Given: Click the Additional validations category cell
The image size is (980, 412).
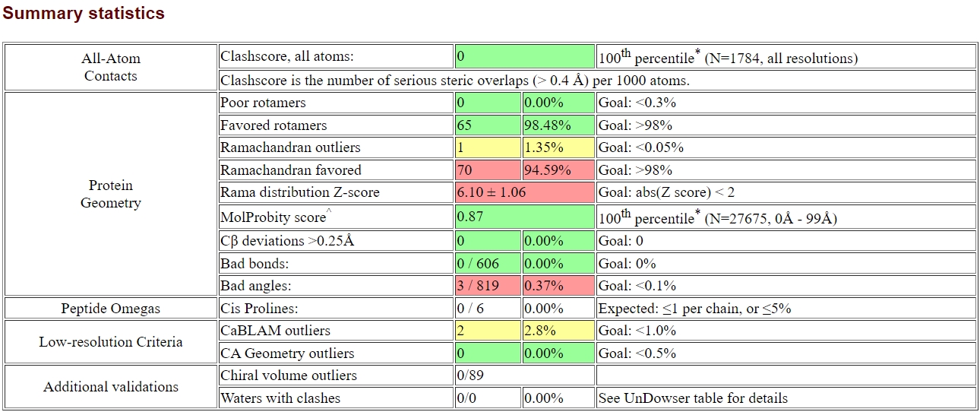Looking at the screenshot, I should (111, 387).
